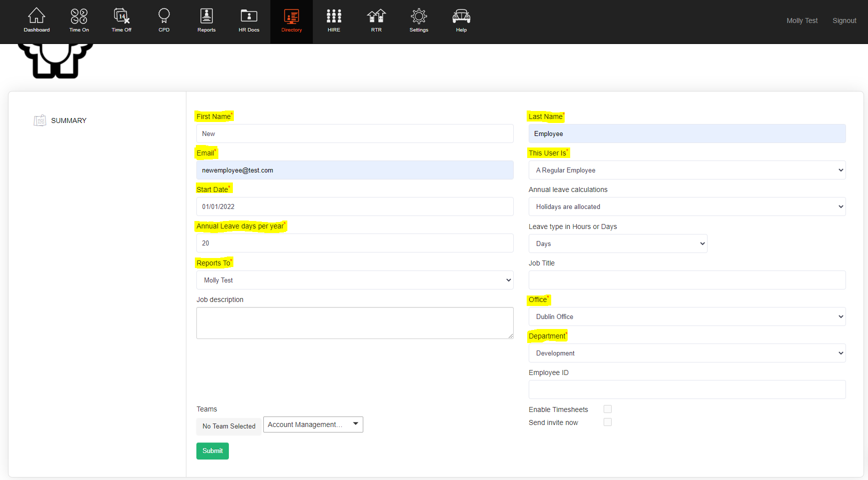Open the Department dropdown
868x480 pixels.
pyautogui.click(x=687, y=353)
